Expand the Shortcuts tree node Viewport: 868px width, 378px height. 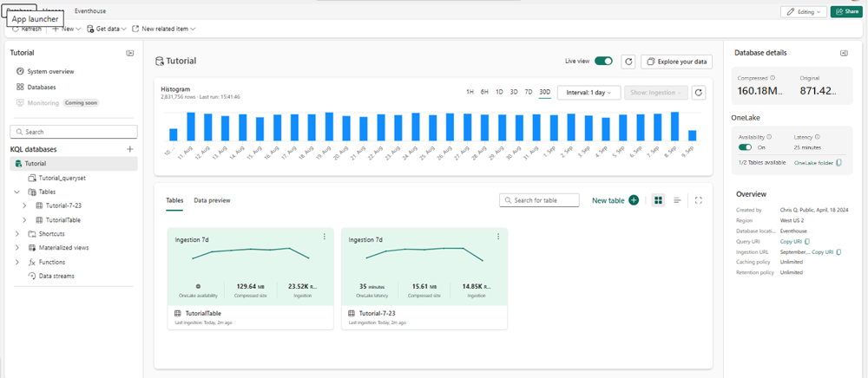pyautogui.click(x=17, y=234)
